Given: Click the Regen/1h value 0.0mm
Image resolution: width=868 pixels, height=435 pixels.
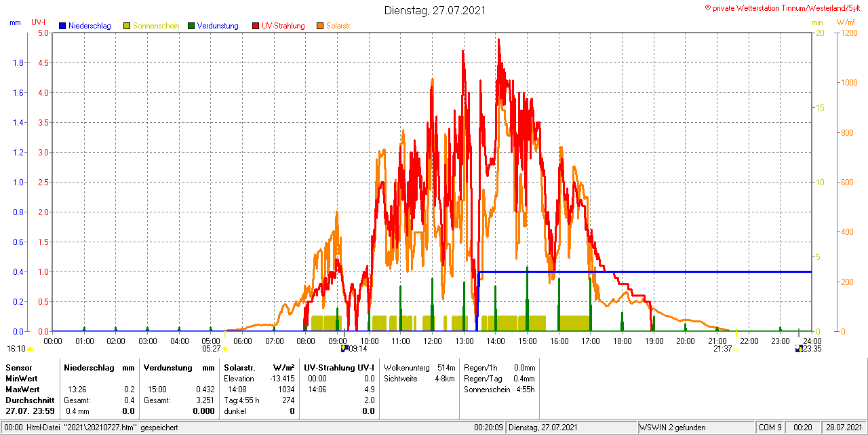Looking at the screenshot, I should pos(524,367).
